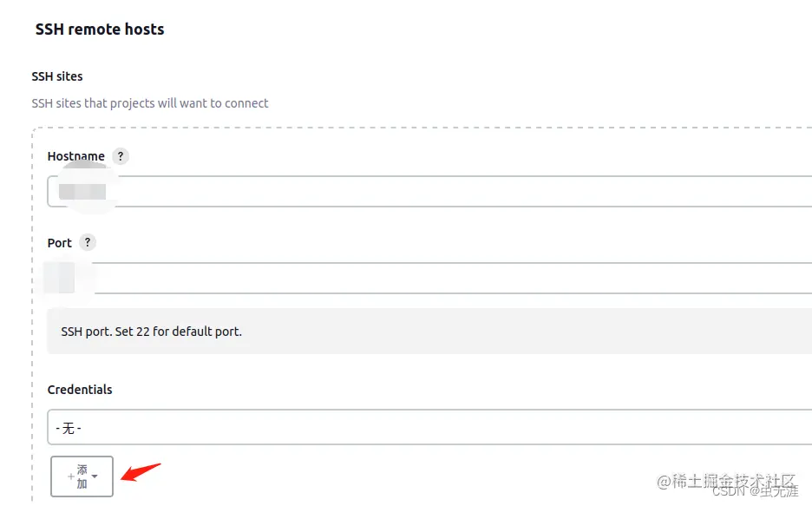Click the Credentials field label
The width and height of the screenshot is (812, 506).
coord(80,390)
